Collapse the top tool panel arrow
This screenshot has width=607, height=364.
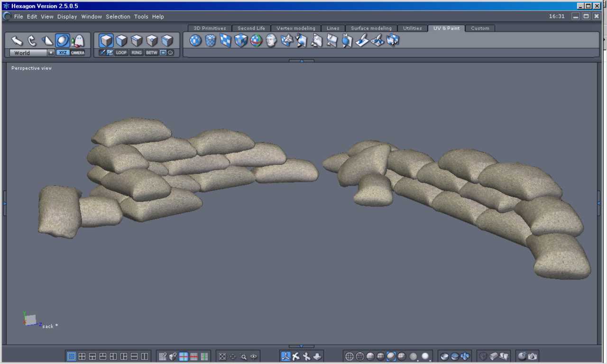(x=301, y=61)
